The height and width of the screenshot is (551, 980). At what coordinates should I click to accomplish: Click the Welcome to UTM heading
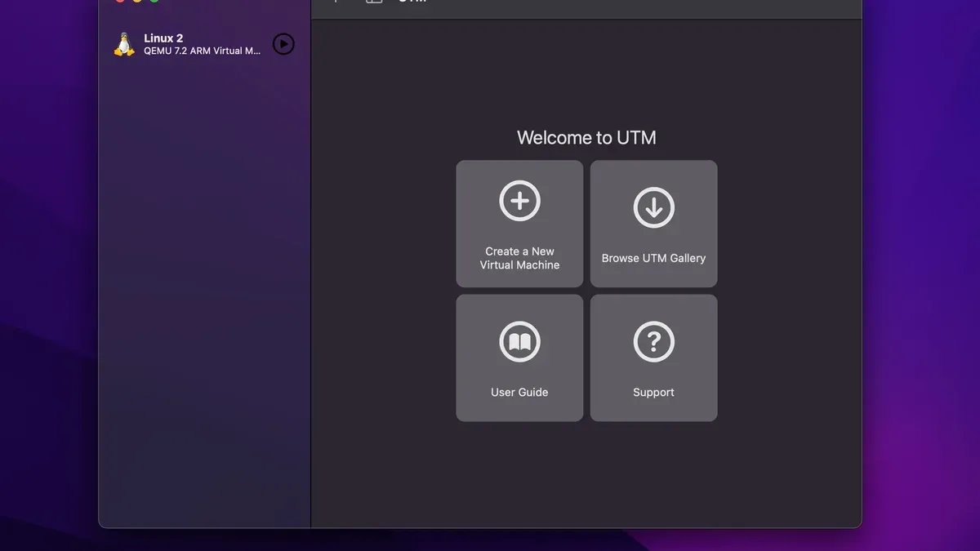tap(586, 137)
